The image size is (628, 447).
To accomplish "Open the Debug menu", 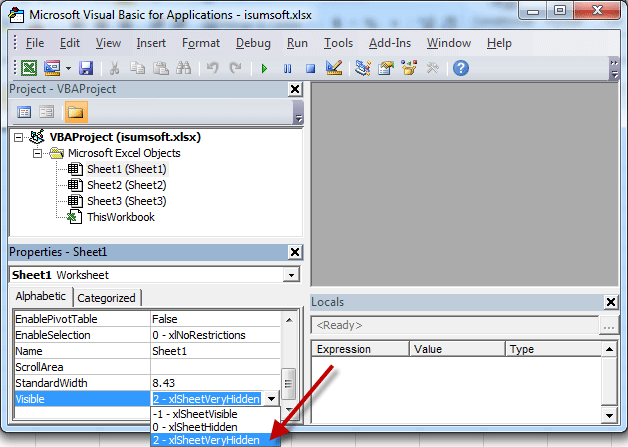I will click(x=253, y=43).
